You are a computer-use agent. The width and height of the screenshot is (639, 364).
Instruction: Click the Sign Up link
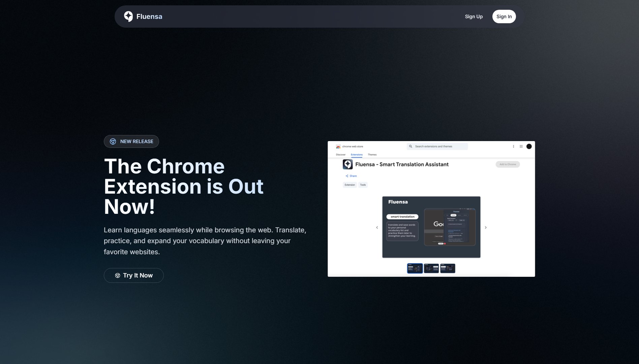pos(474,16)
